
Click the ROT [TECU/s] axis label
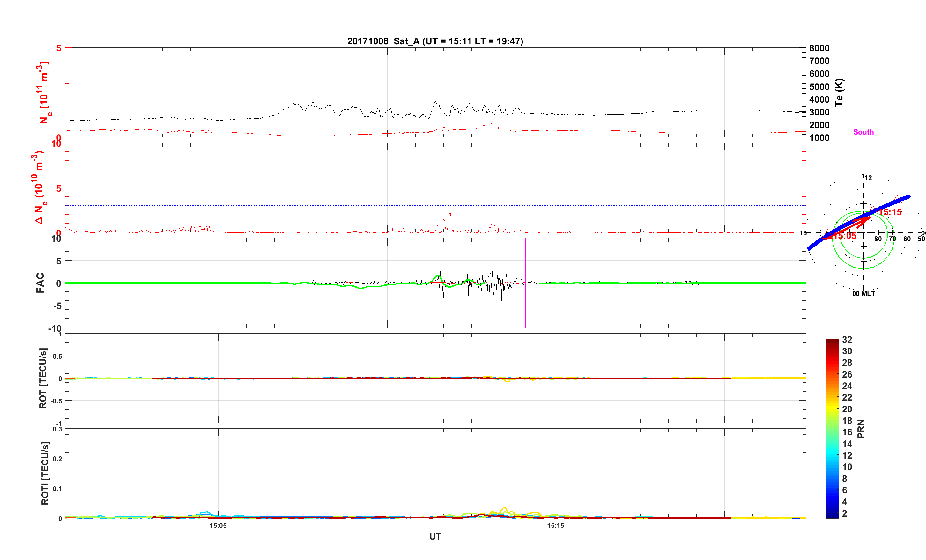click(43, 378)
